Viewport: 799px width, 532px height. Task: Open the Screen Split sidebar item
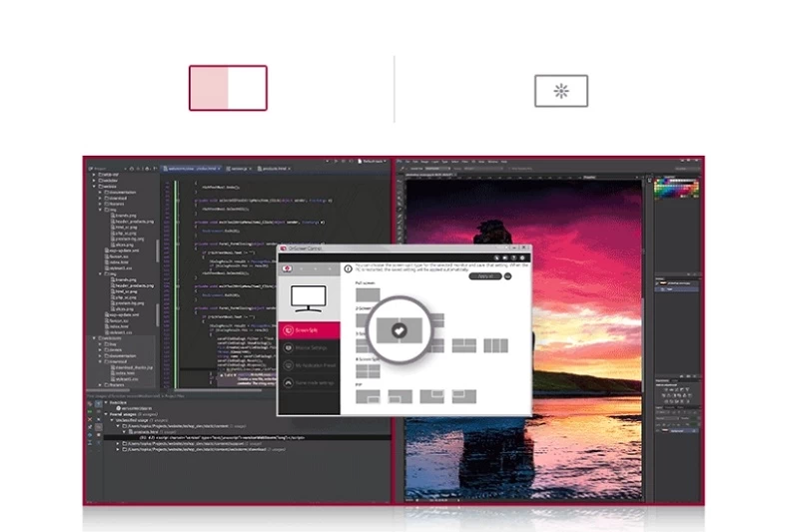point(309,330)
